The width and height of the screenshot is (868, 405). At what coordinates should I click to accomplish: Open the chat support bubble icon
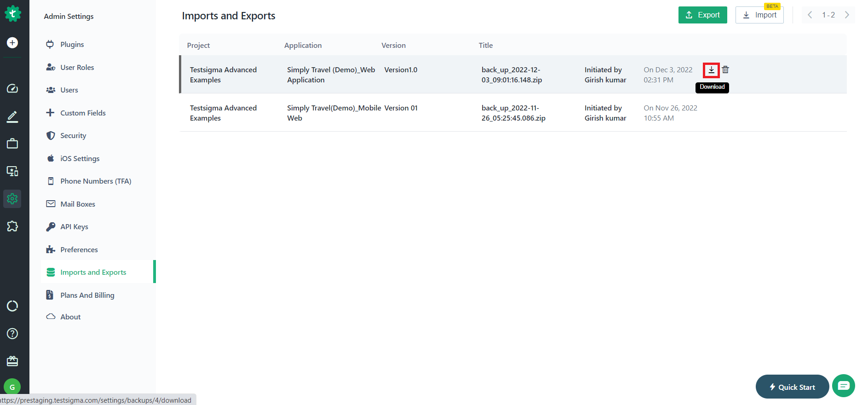pos(844,386)
